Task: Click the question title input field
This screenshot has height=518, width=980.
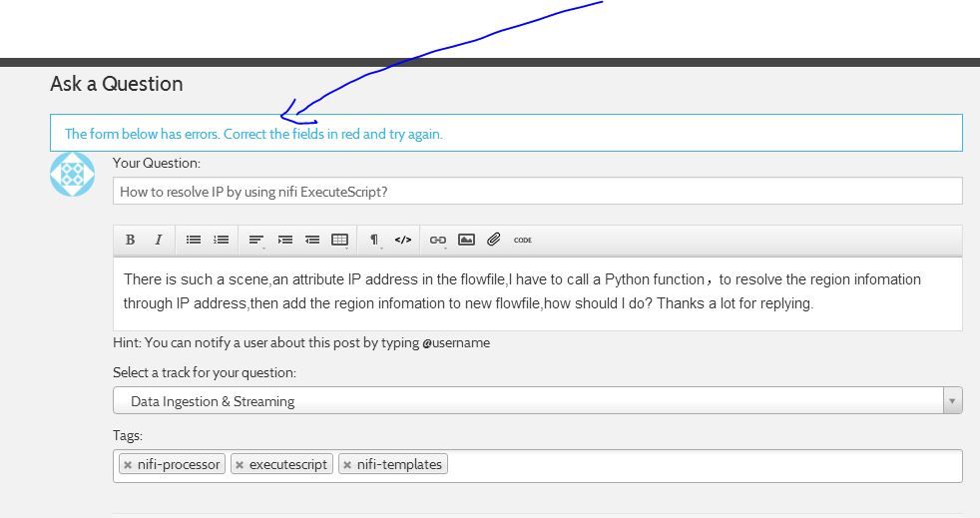Action: coord(537,192)
